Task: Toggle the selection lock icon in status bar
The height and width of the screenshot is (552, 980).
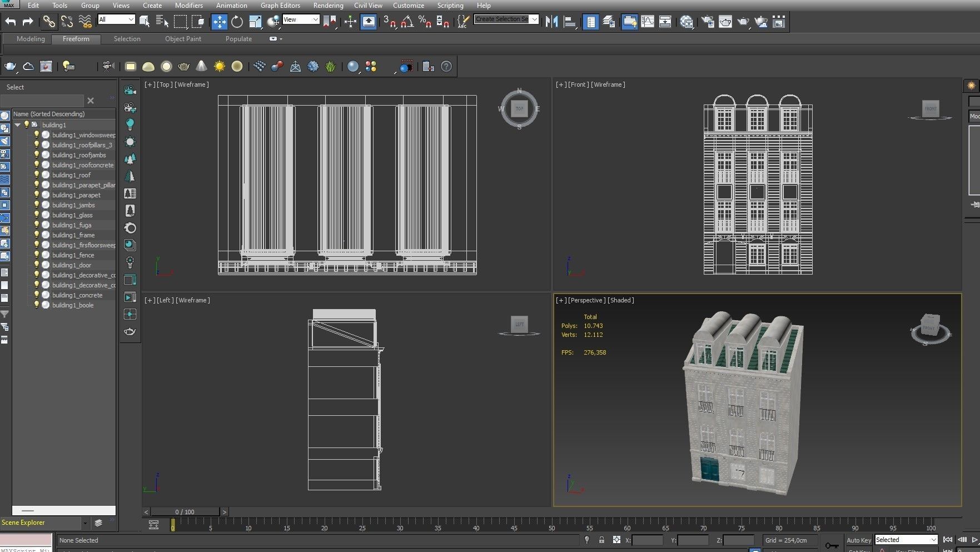Action: (601, 540)
